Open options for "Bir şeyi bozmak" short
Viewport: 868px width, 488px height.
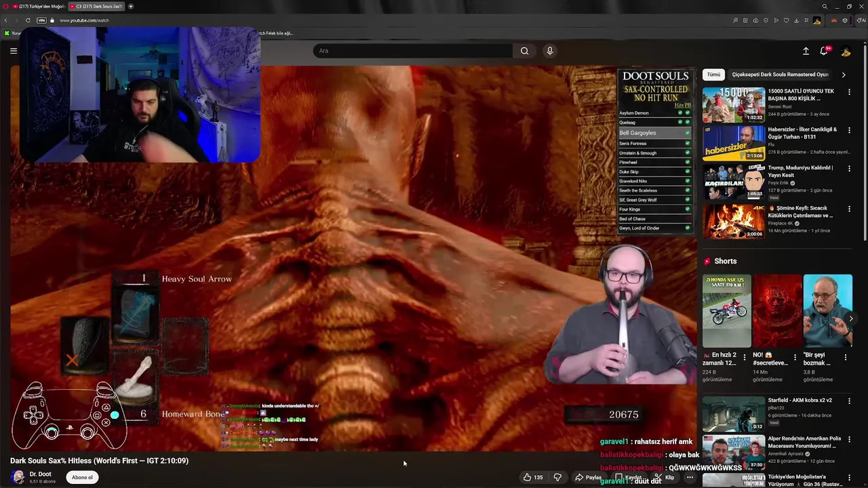coord(846,357)
